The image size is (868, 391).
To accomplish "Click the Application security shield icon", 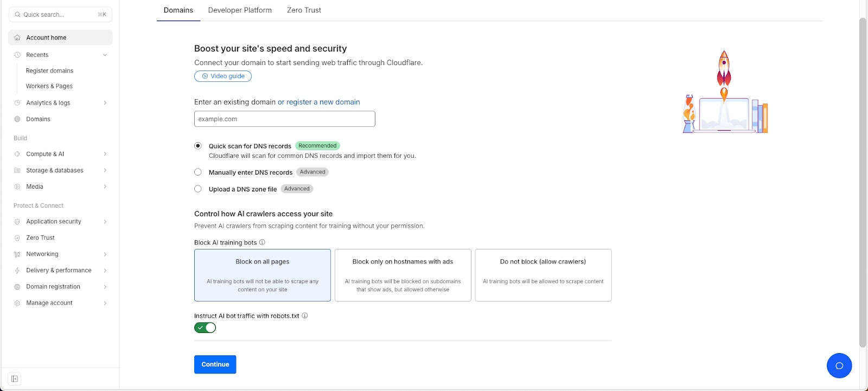I will 17,222.
